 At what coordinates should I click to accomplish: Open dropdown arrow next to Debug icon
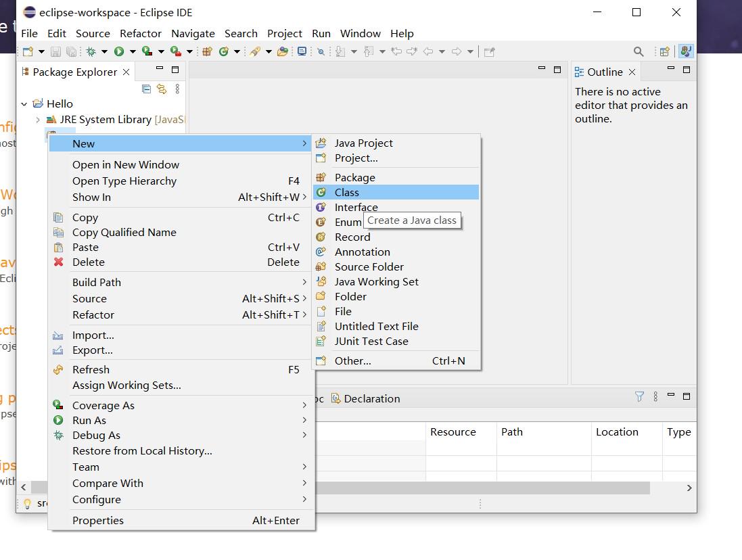pos(104,51)
